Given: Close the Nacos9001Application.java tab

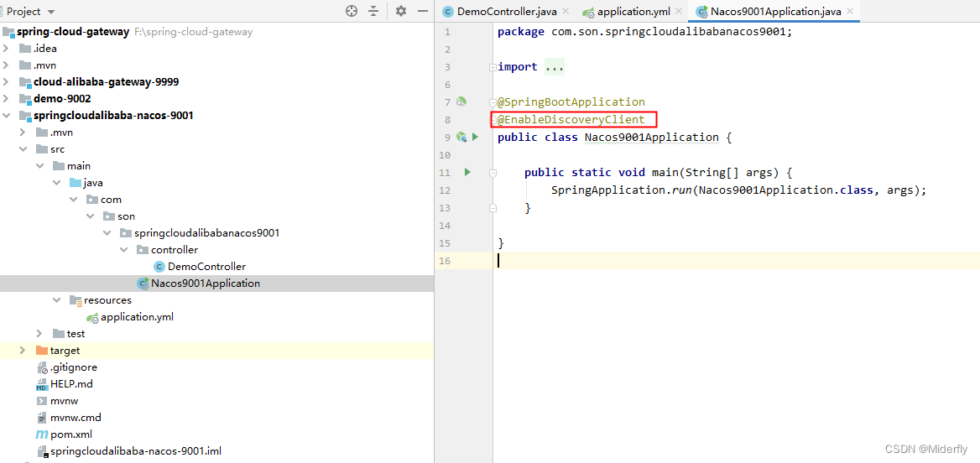Looking at the screenshot, I should click(x=849, y=11).
